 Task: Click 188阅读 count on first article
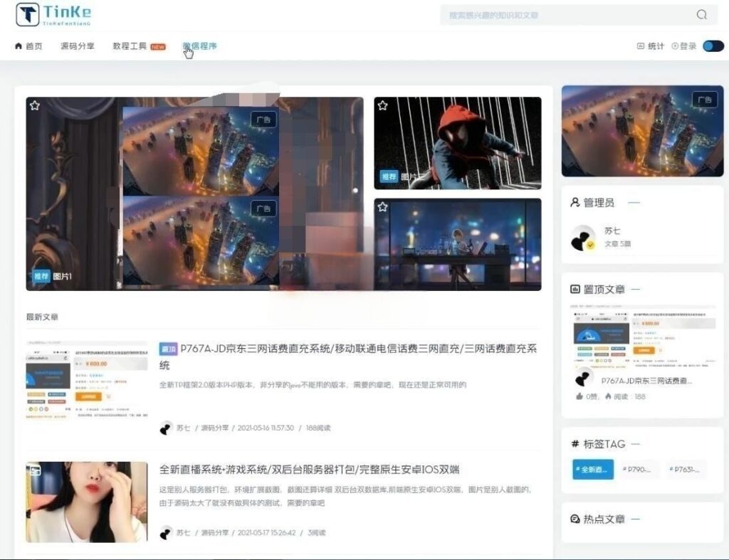pyautogui.click(x=318, y=428)
